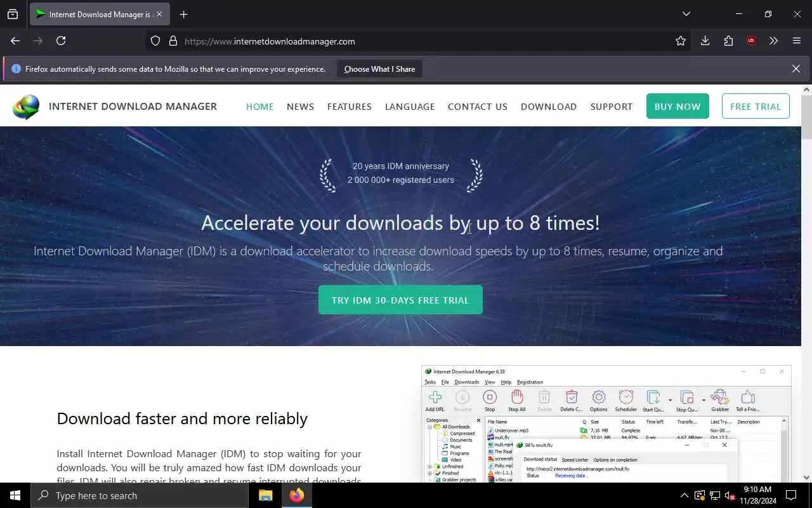Click 'Download faster and more reliably' heading
This screenshot has width=812, height=508.
pos(182,418)
